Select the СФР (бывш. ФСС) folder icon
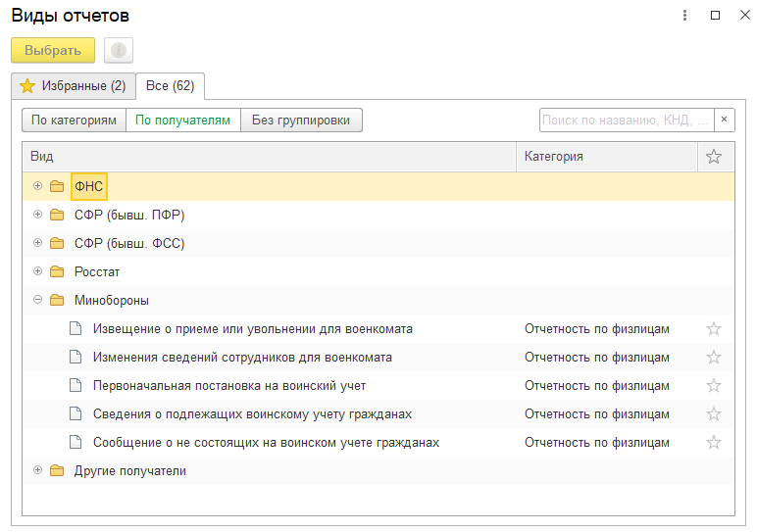The width and height of the screenshot is (757, 532). [x=57, y=243]
